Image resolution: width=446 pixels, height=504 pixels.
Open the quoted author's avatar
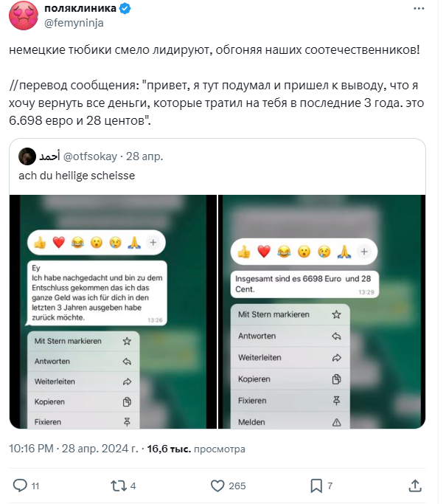[x=27, y=156]
